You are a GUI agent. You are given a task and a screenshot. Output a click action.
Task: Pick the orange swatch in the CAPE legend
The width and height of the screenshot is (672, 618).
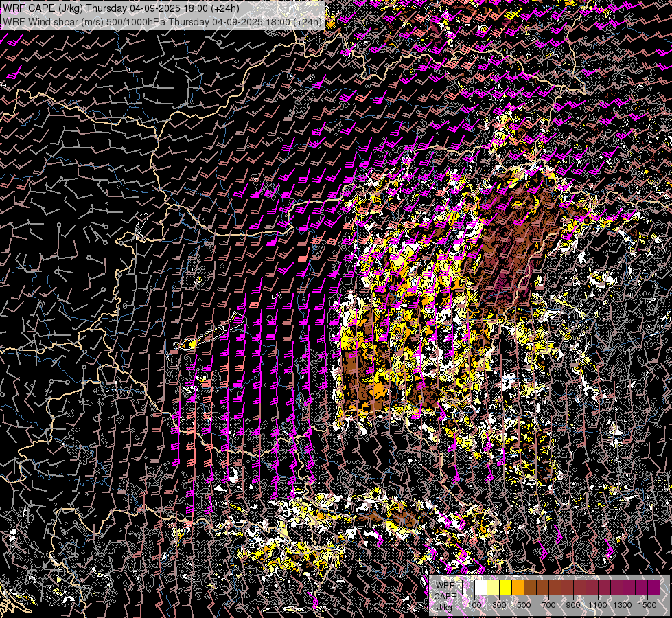click(x=518, y=587)
